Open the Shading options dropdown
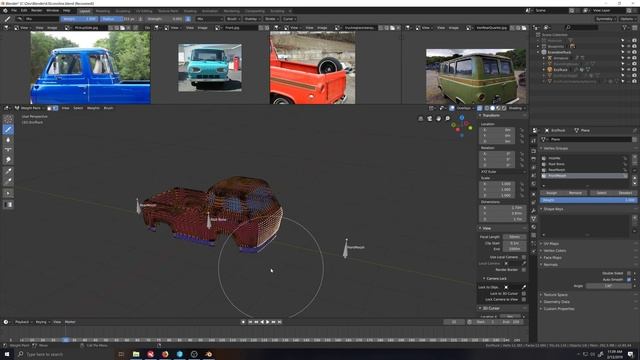 click(517, 108)
